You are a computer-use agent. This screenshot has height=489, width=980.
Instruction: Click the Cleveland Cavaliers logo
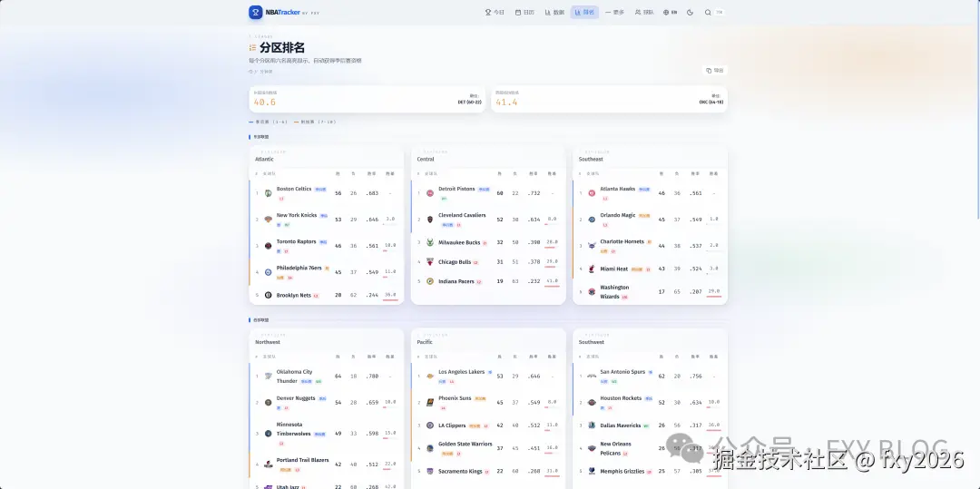[x=430, y=220]
